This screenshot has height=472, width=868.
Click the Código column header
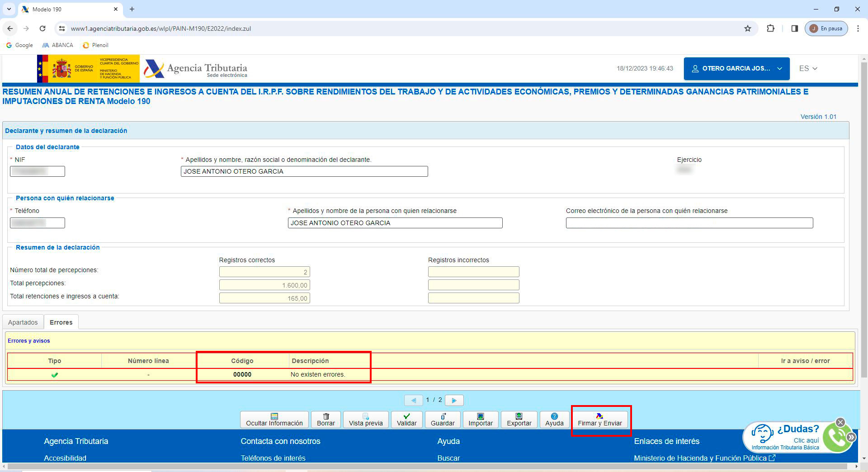[x=242, y=361]
